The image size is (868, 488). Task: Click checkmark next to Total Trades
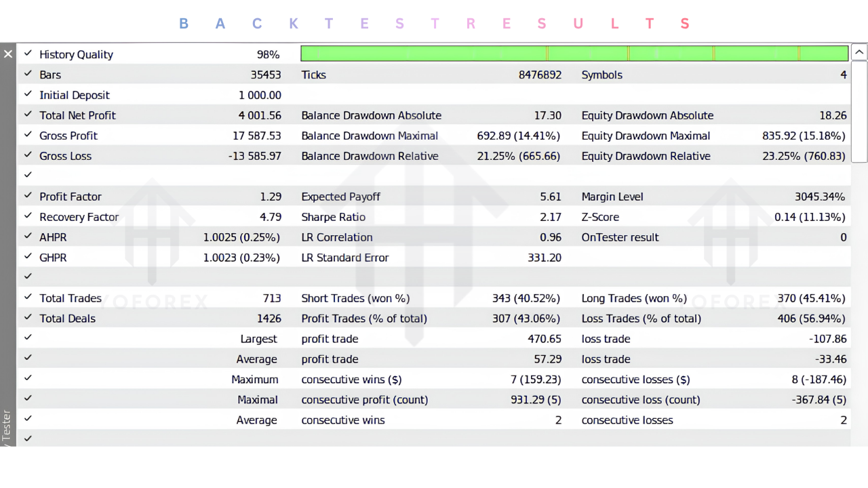click(x=28, y=297)
